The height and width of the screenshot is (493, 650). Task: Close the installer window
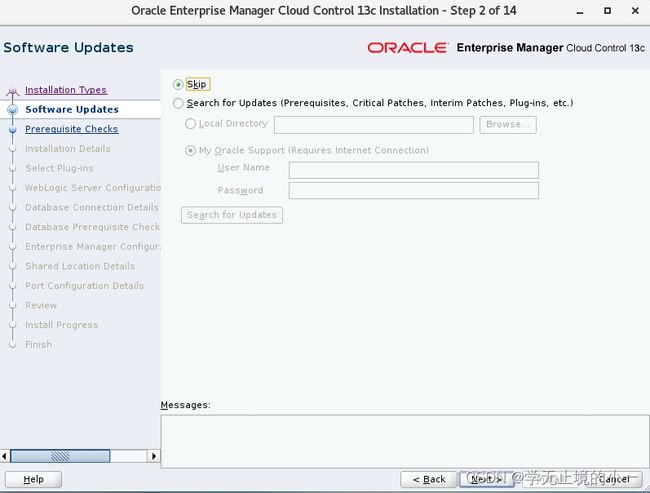pyautogui.click(x=635, y=11)
